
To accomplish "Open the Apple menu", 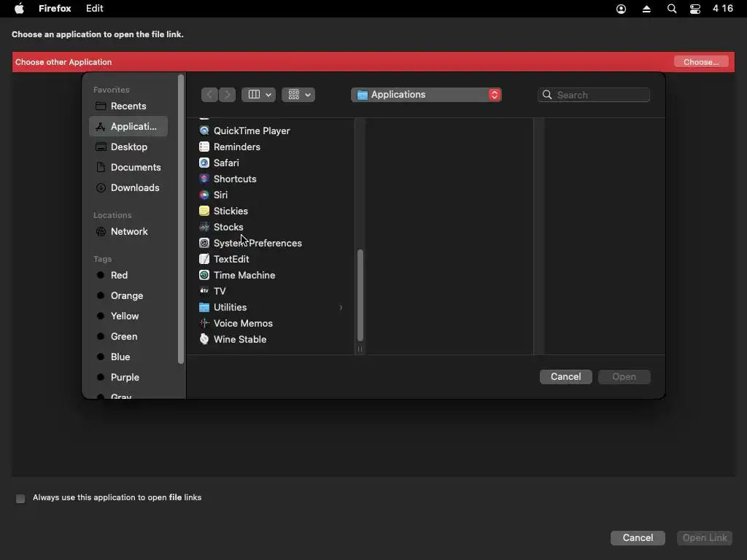I will pos(20,9).
